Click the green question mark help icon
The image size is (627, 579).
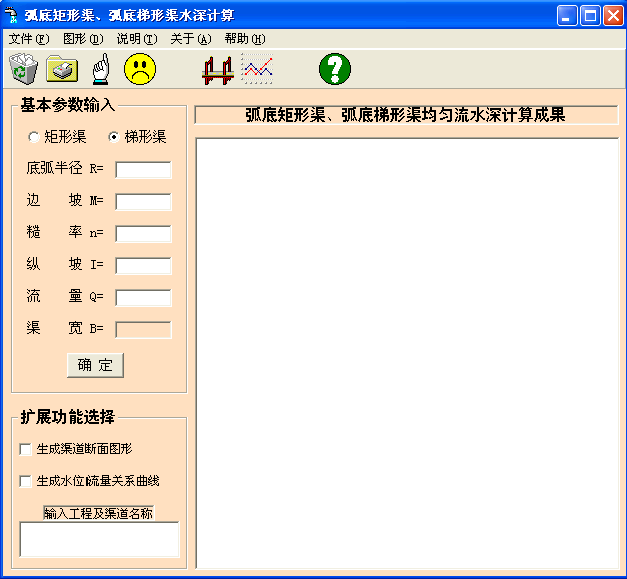(x=335, y=69)
